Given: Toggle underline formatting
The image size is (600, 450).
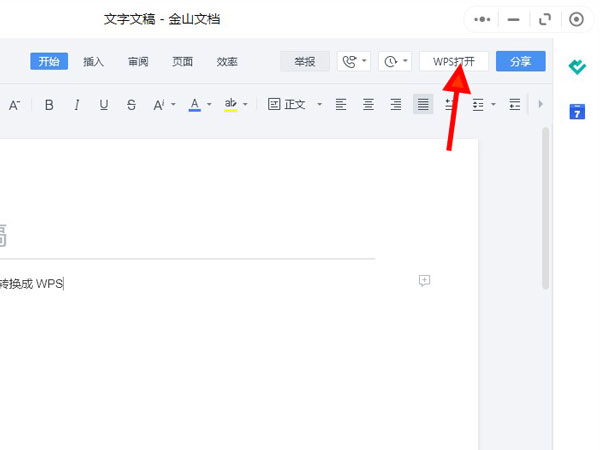Looking at the screenshot, I should pos(104,105).
